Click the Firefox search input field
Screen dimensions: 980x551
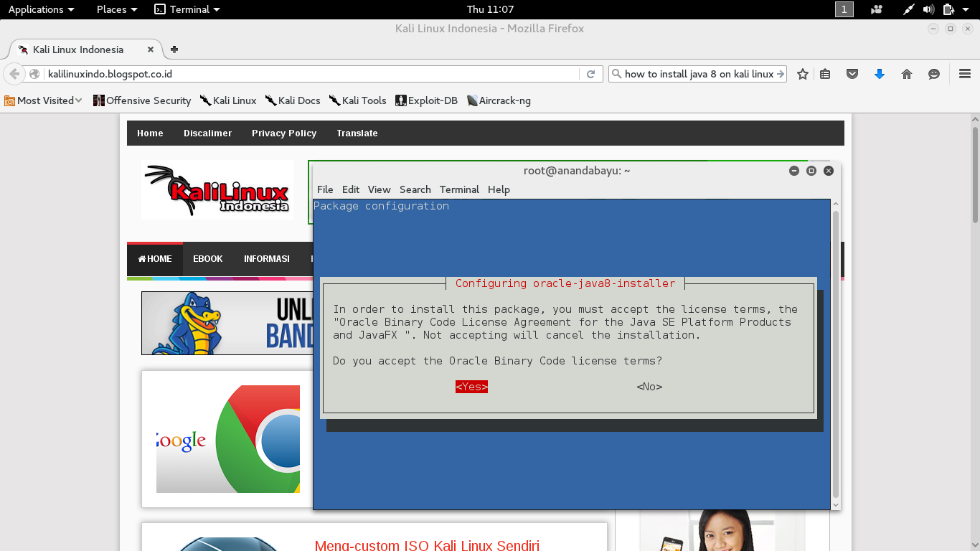click(699, 74)
